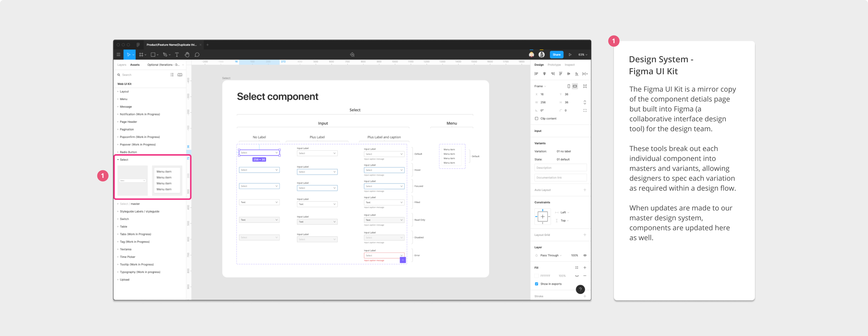Toggle layer visibility eye icon
Image resolution: width=868 pixels, height=336 pixels.
pos(585,255)
